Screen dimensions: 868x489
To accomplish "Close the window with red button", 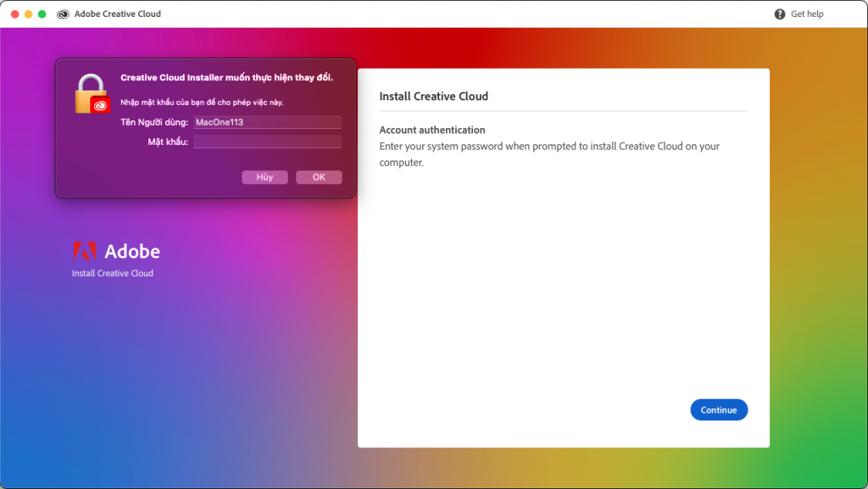I will click(x=15, y=14).
